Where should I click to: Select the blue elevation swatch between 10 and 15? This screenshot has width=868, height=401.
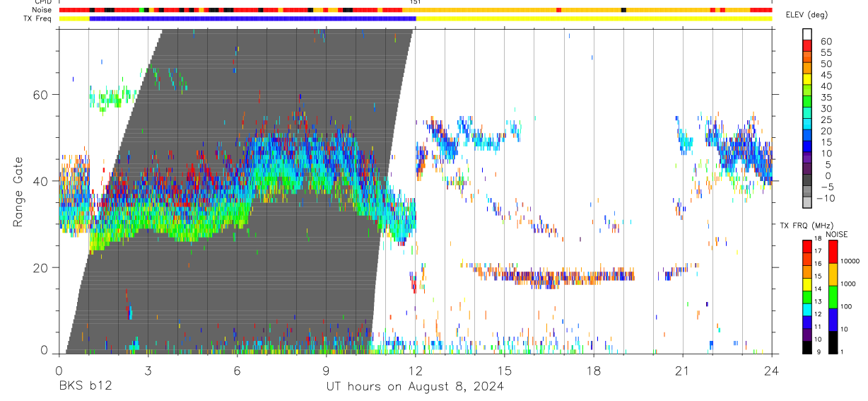(x=807, y=146)
